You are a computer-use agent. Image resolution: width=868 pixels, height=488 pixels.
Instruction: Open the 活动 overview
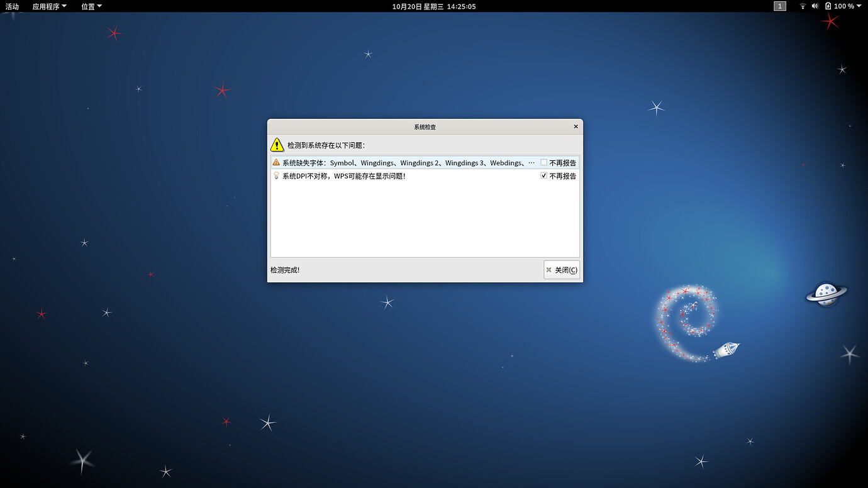click(12, 6)
